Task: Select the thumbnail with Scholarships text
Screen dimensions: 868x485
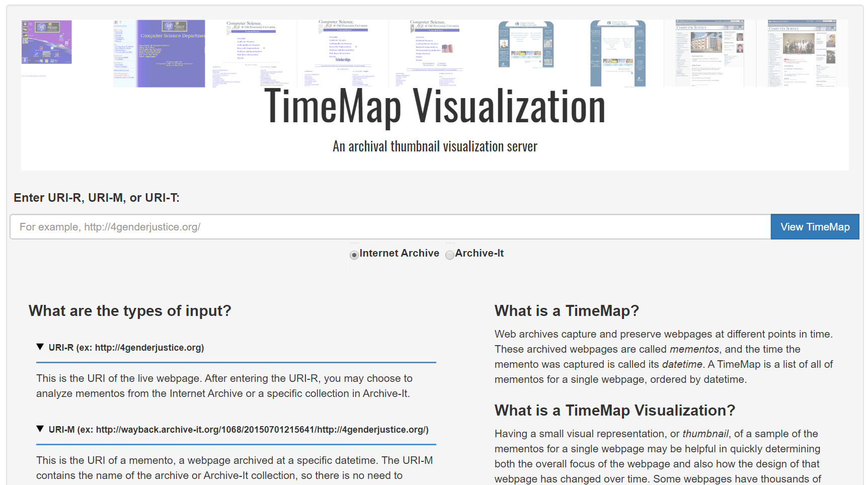Action: [x=343, y=53]
